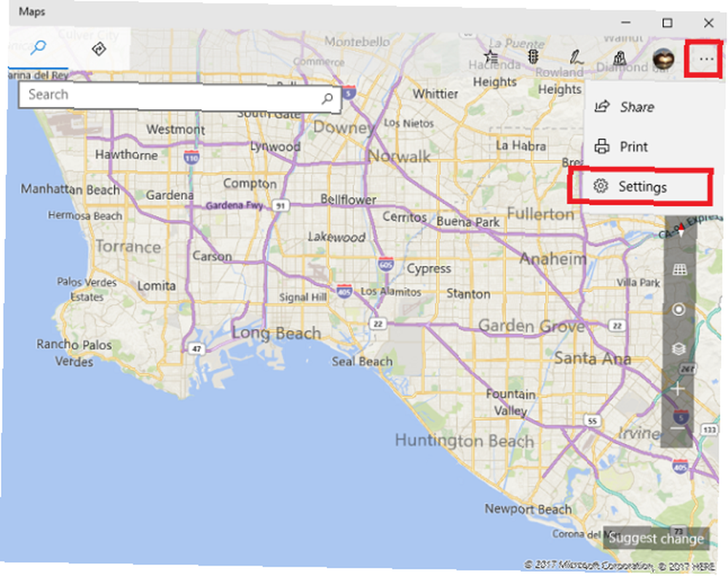The image size is (728, 576).
Task: Click the Seal Beach map label
Action: pos(362,362)
